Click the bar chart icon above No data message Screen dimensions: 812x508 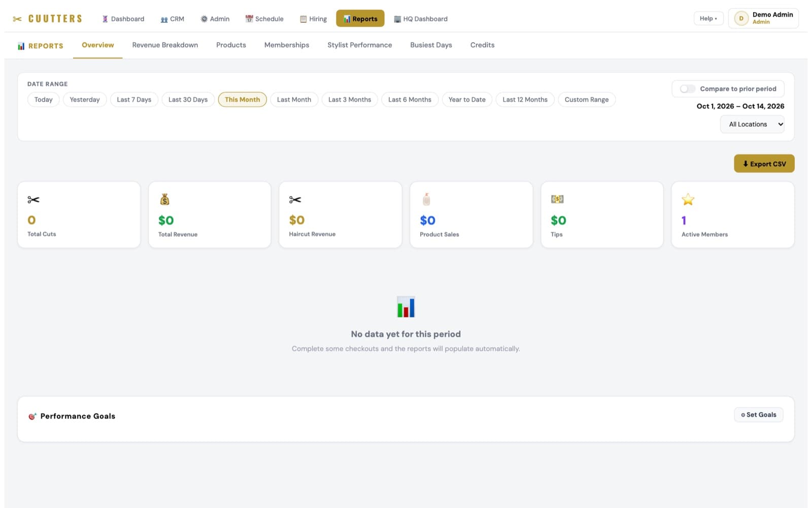pyautogui.click(x=406, y=307)
